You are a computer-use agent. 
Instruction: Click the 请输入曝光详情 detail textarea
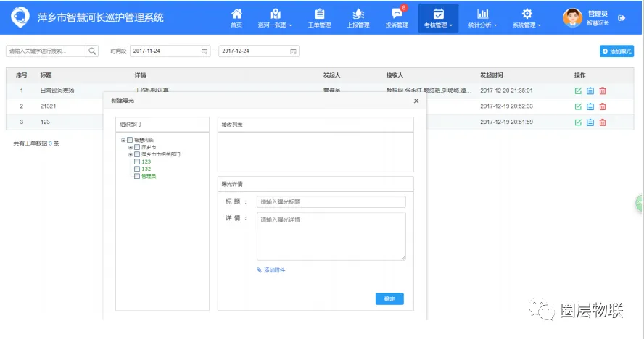click(x=331, y=236)
